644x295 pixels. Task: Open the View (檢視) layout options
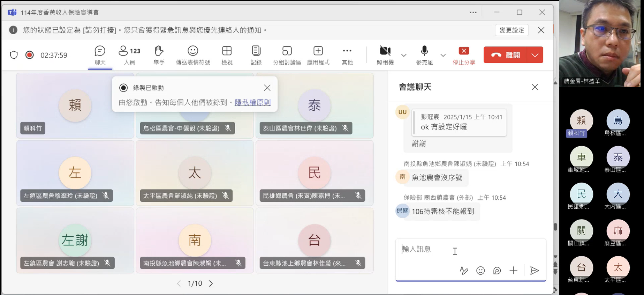pyautogui.click(x=227, y=55)
